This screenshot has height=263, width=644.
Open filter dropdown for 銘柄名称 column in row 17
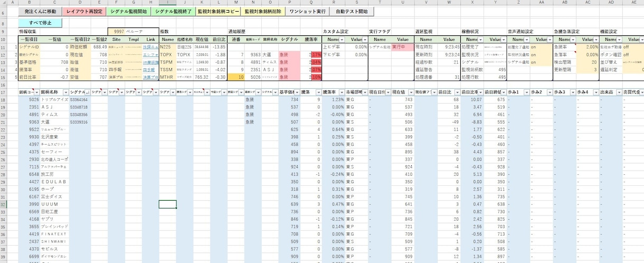coord(65,92)
